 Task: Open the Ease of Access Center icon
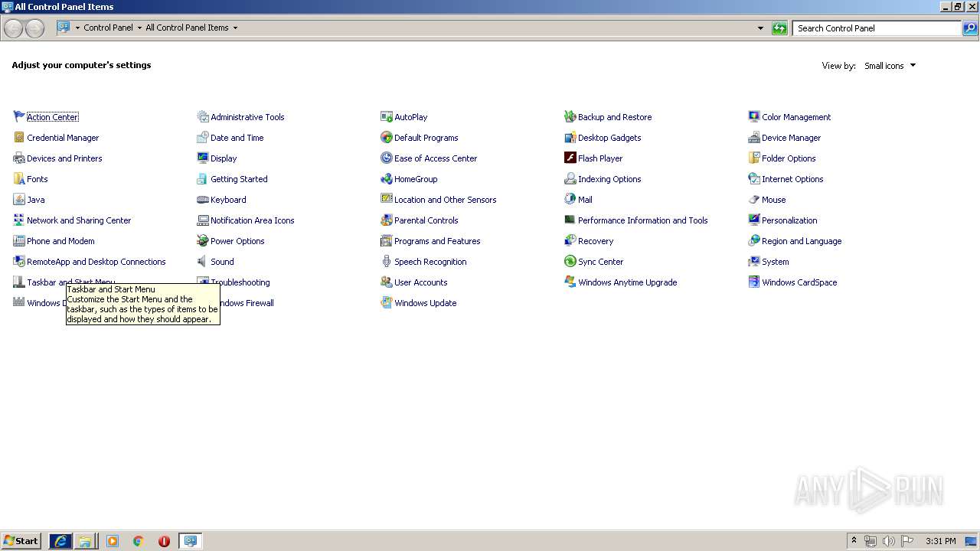(387, 158)
